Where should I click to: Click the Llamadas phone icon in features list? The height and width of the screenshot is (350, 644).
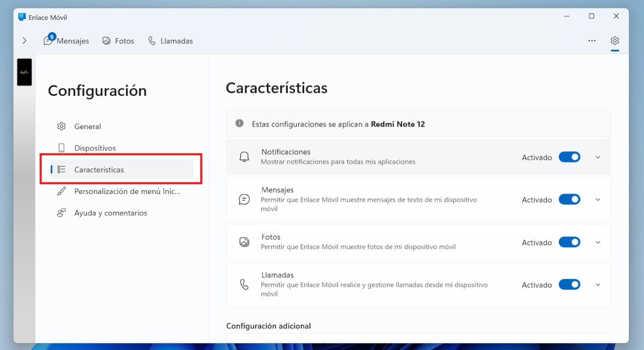[244, 285]
